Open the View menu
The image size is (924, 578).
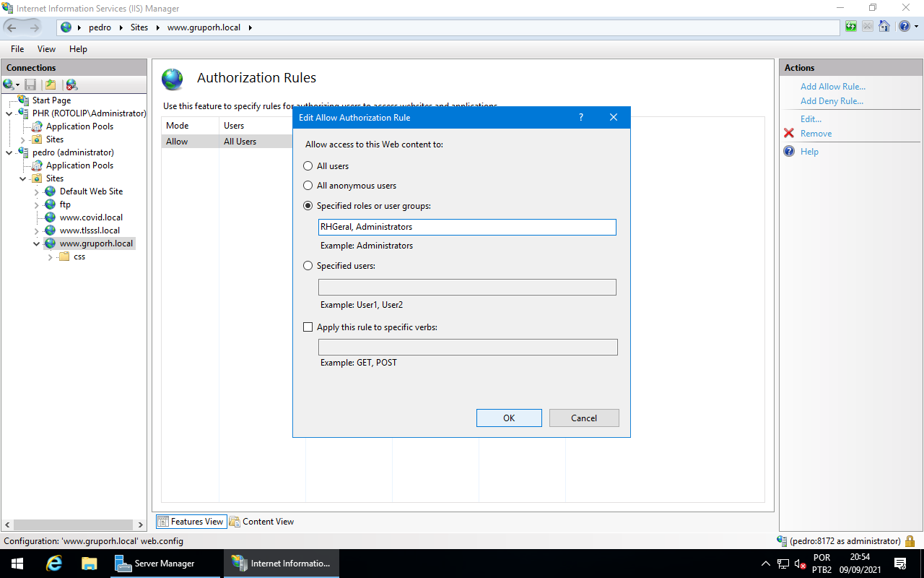[46, 48]
